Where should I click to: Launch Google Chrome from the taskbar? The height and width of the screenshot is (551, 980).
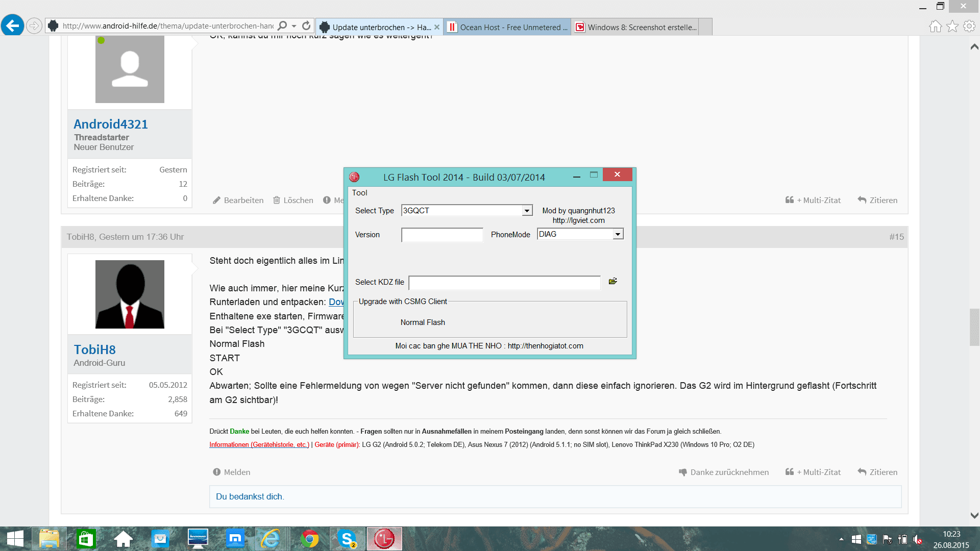(x=309, y=539)
